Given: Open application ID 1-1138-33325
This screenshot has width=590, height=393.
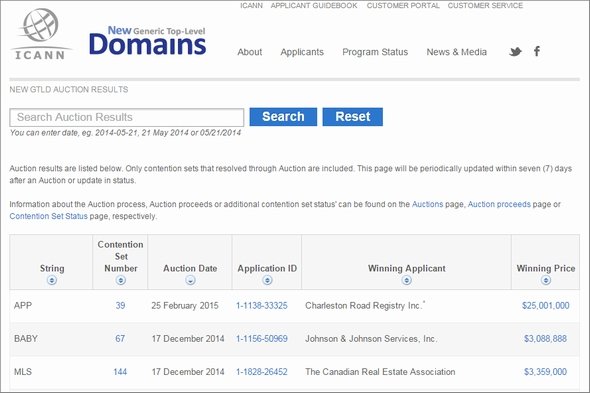Looking at the screenshot, I should point(262,306).
